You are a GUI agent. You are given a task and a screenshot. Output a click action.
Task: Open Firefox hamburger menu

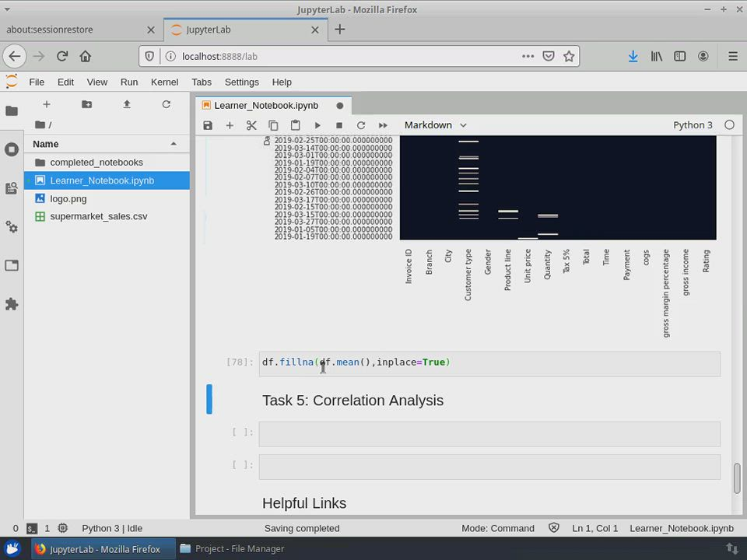pyautogui.click(x=733, y=56)
